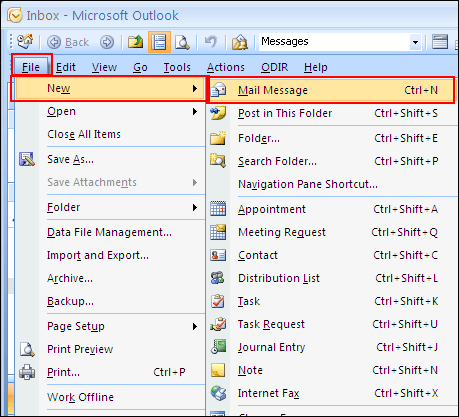Open the Messages view dropdown

[x=415, y=42]
